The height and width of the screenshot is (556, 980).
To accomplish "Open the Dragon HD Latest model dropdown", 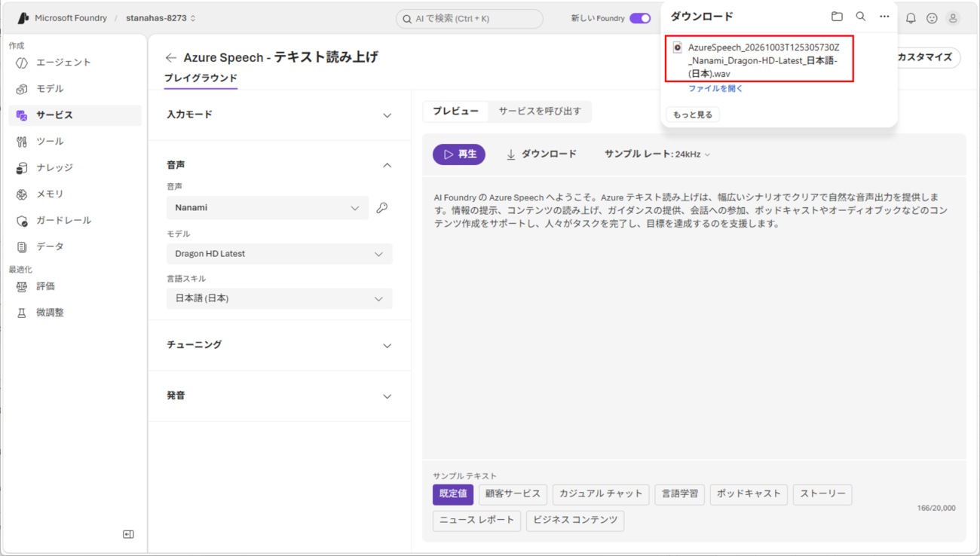I will pos(280,254).
